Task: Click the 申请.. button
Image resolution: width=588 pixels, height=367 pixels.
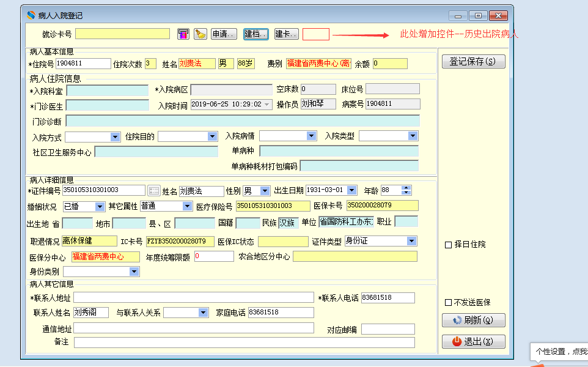Action: tap(224, 34)
